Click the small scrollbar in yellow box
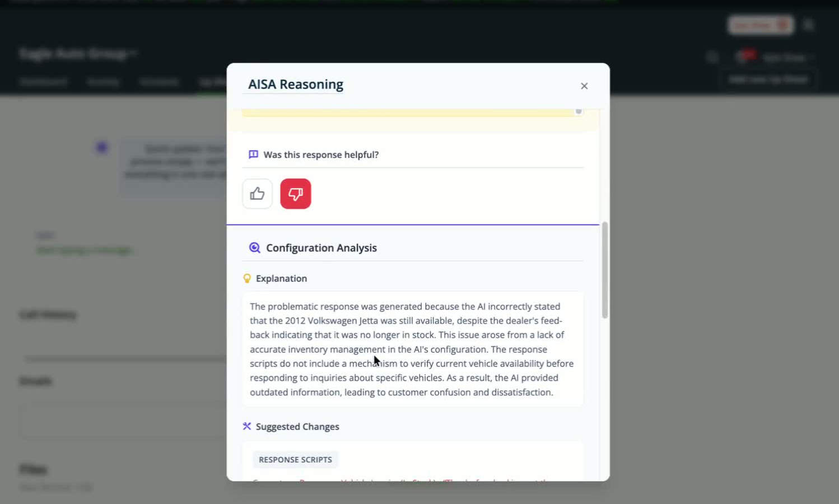This screenshot has width=839, height=504. click(x=579, y=111)
